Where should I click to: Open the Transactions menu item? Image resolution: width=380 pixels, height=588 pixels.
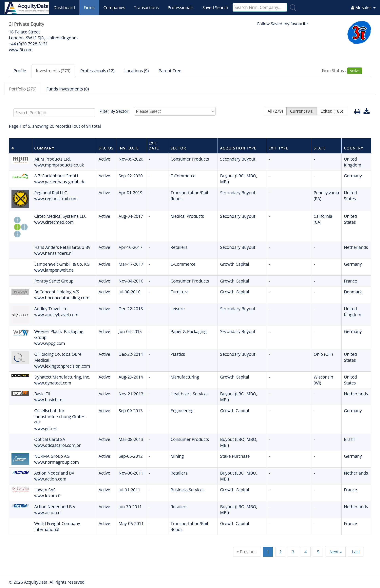click(146, 7)
